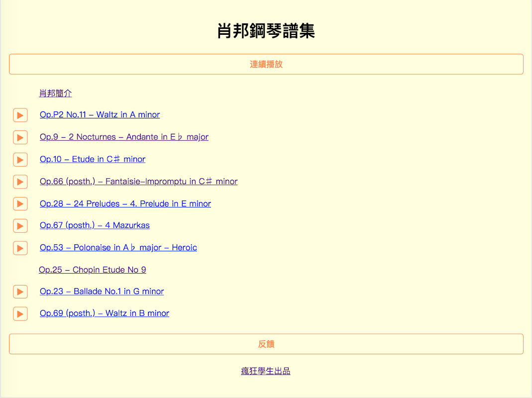Play Op.10 Etude in C♯ minor
Image resolution: width=532 pixels, height=398 pixels.
point(20,160)
